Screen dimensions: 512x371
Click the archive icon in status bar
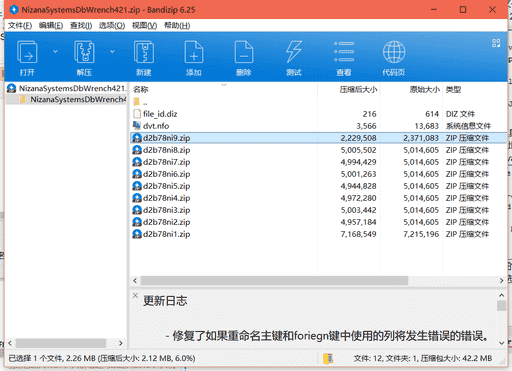click(x=328, y=358)
